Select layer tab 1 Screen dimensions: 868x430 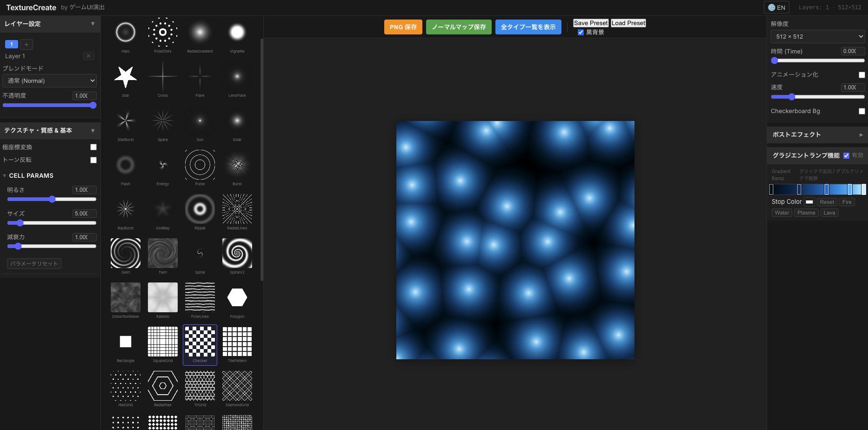point(12,44)
